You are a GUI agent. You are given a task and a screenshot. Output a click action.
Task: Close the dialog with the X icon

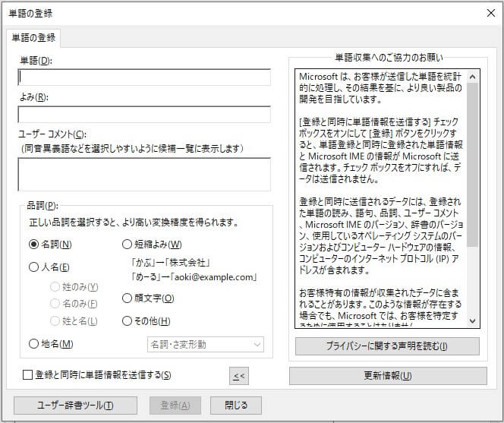click(489, 13)
